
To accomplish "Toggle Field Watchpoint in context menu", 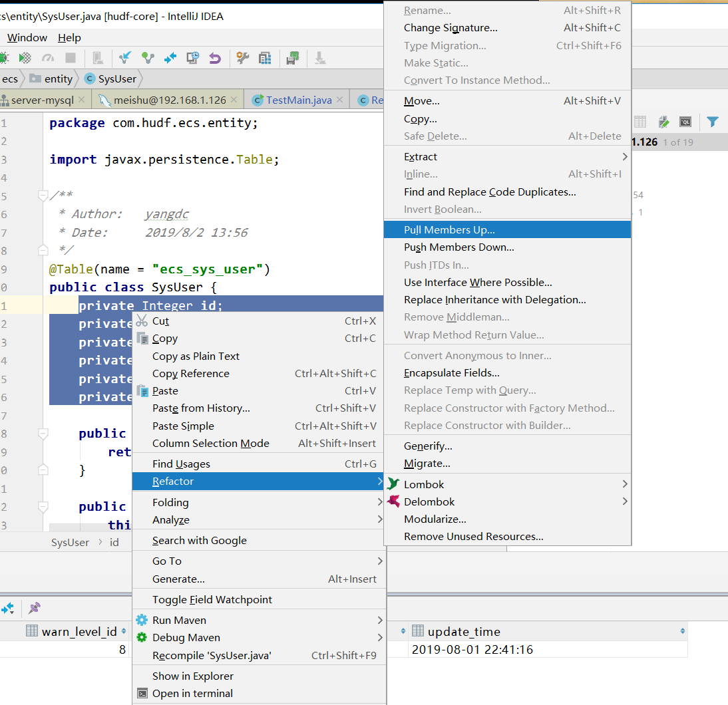I will point(212,599).
